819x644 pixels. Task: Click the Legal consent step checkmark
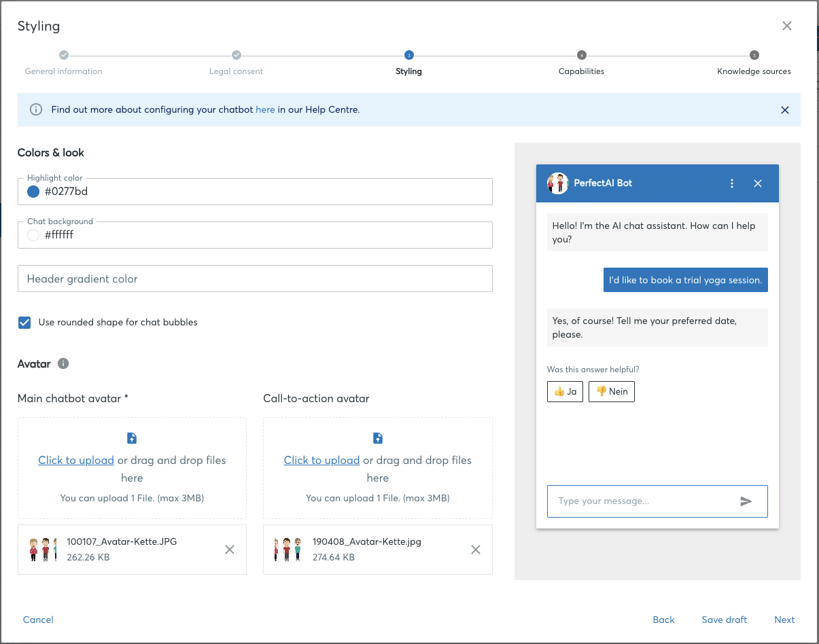(x=236, y=55)
